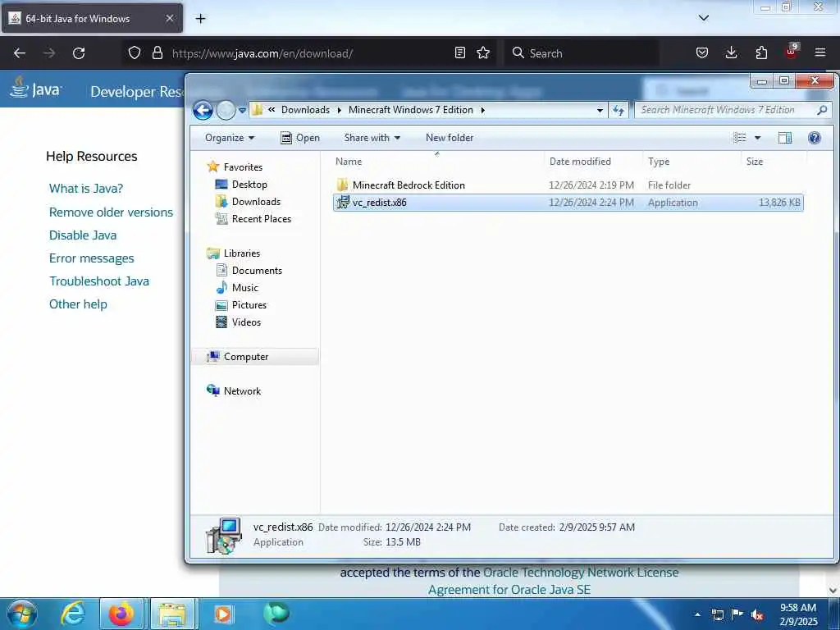Expand arrow after Minecraft Windows 7 Edition breadcrumb
This screenshot has width=840, height=630.
pyautogui.click(x=482, y=110)
